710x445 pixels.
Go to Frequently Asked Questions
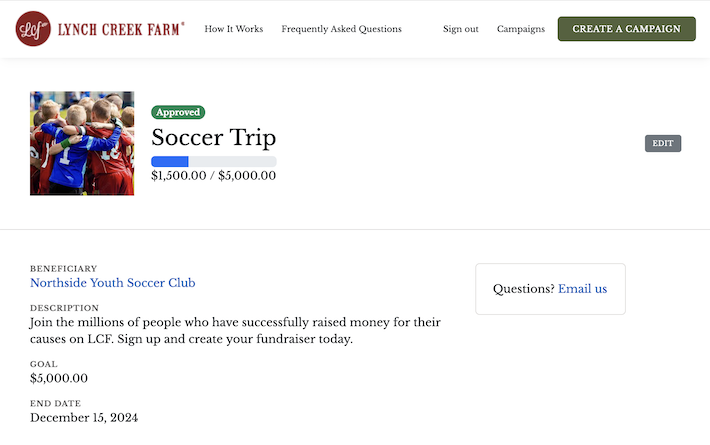[x=341, y=29]
